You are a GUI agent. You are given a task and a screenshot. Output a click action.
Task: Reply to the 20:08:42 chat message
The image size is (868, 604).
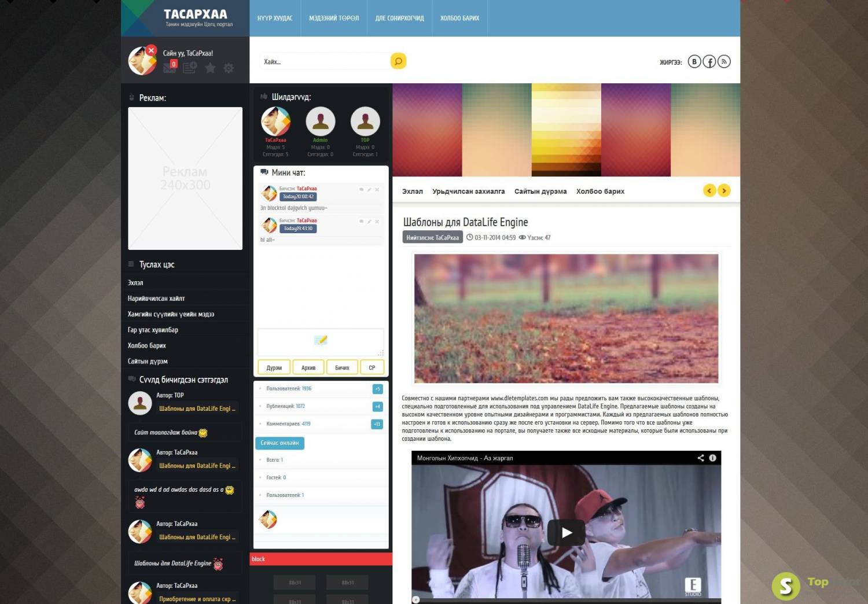click(362, 189)
